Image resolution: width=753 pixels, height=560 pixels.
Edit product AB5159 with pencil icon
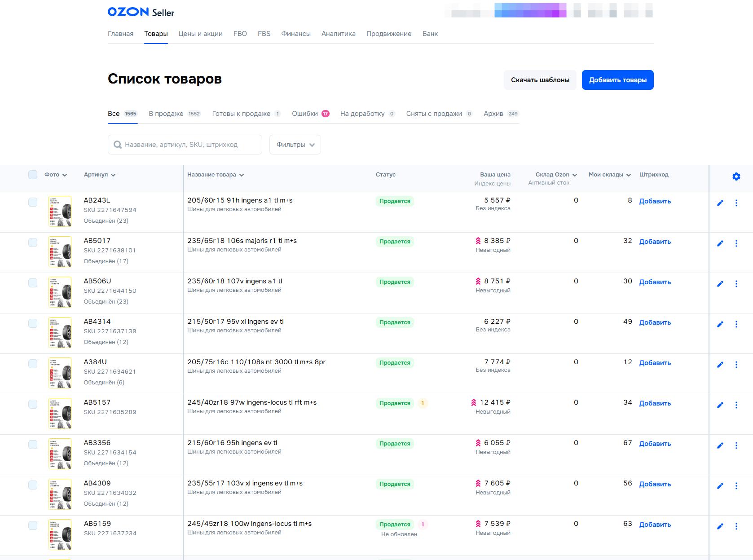pos(720,526)
